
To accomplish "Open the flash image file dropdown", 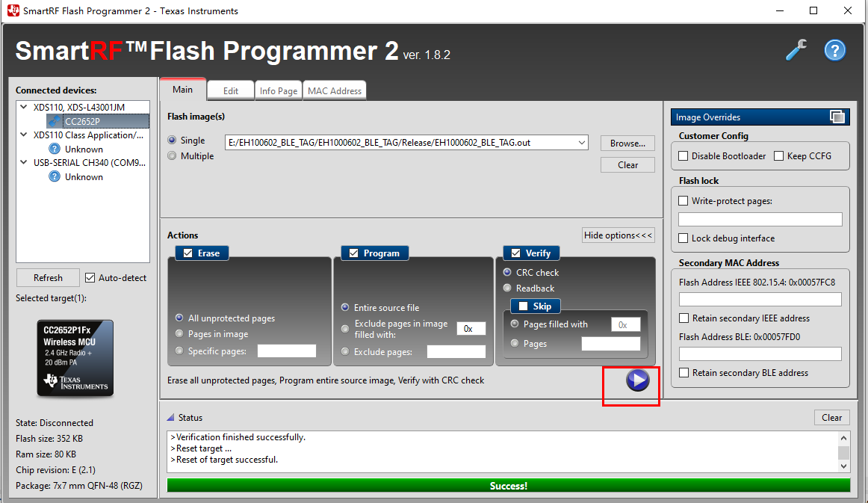I will [581, 143].
